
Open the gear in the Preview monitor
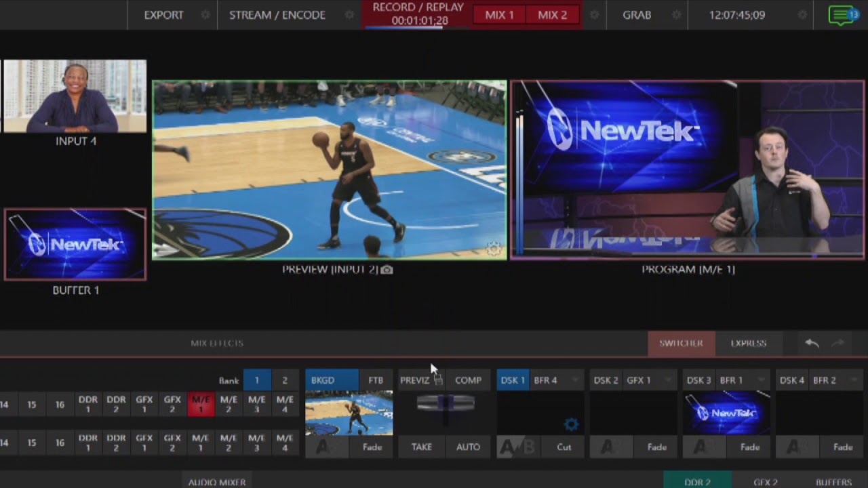pos(494,249)
